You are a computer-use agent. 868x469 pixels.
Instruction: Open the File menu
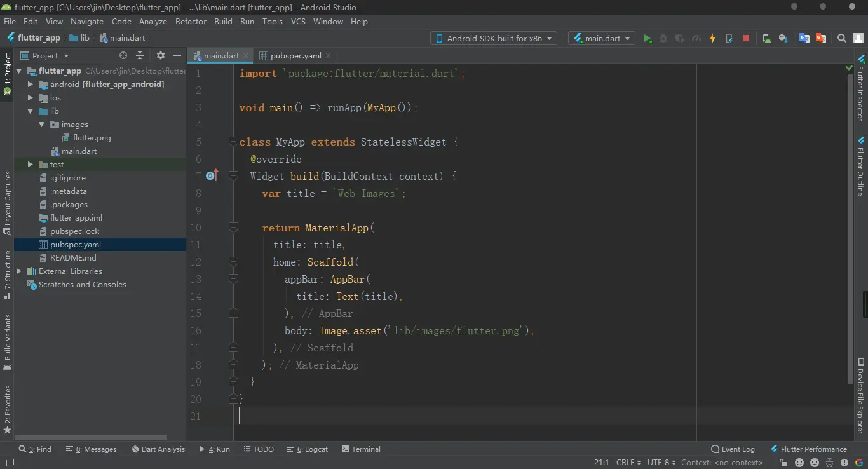(10, 22)
